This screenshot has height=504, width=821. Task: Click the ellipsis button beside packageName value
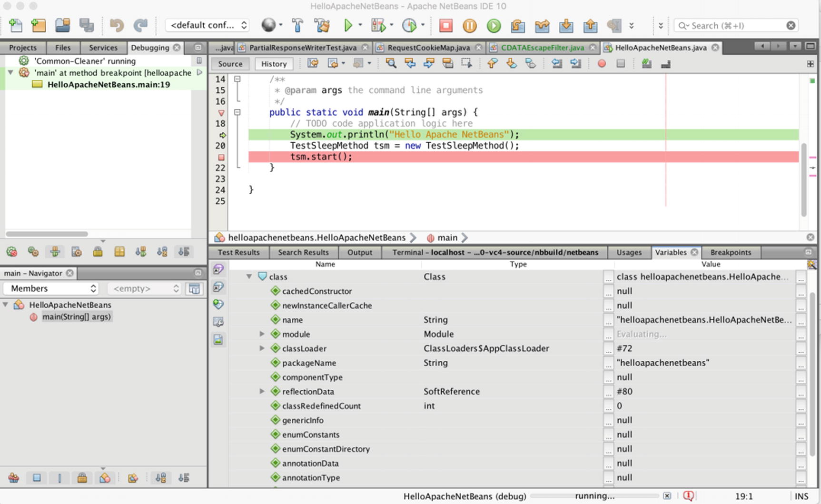tap(801, 363)
